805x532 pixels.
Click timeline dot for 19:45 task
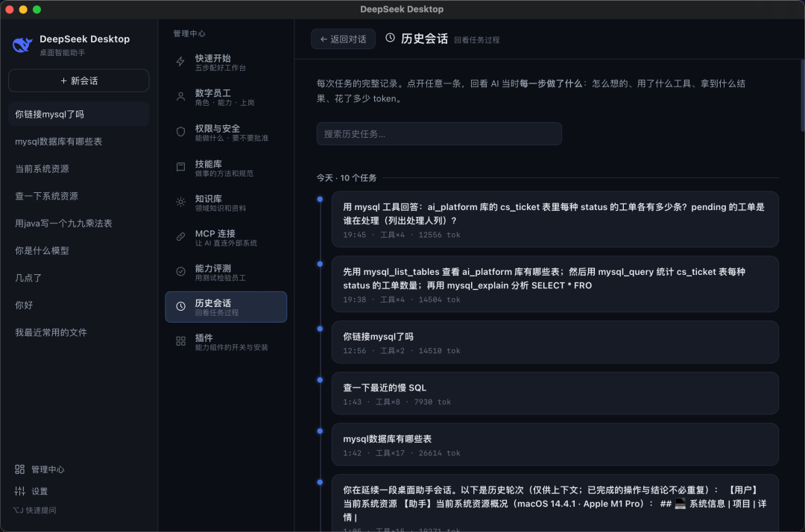[320, 199]
